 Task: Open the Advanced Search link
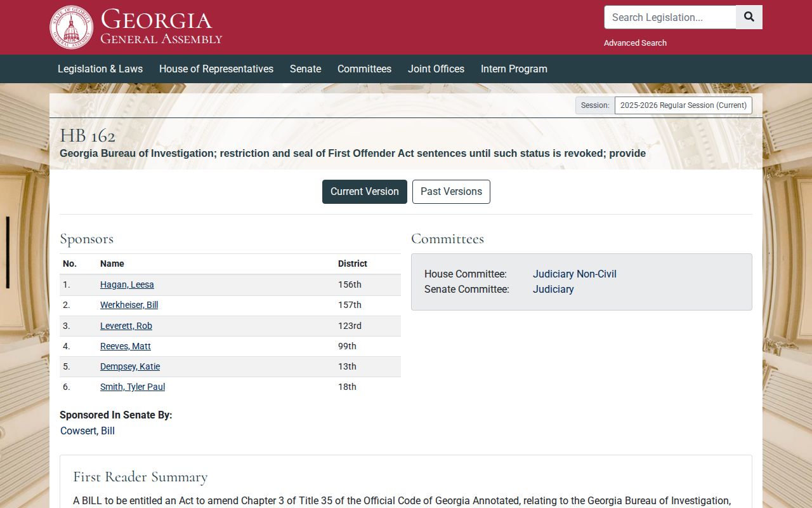[635, 43]
